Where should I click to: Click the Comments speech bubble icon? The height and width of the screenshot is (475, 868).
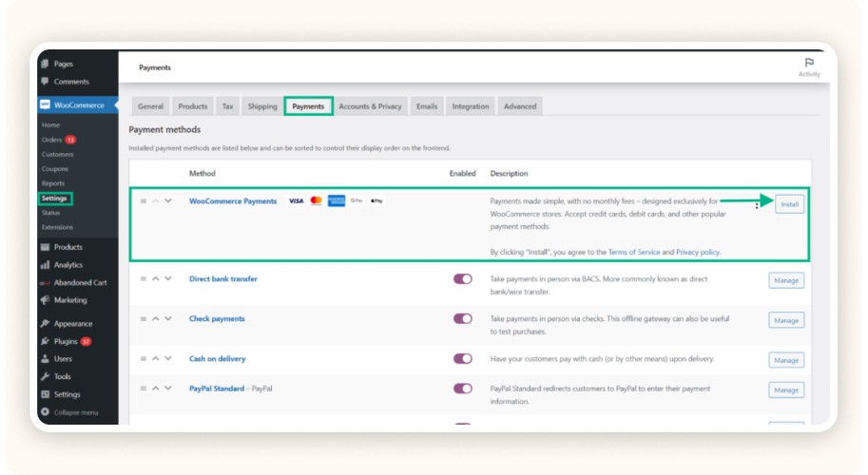click(45, 82)
